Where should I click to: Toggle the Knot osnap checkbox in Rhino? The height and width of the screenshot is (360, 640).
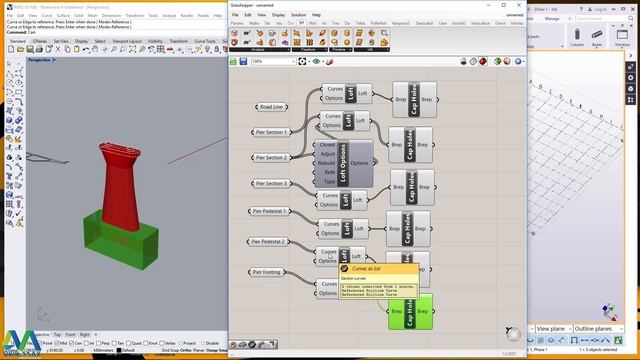pyautogui.click(x=145, y=343)
